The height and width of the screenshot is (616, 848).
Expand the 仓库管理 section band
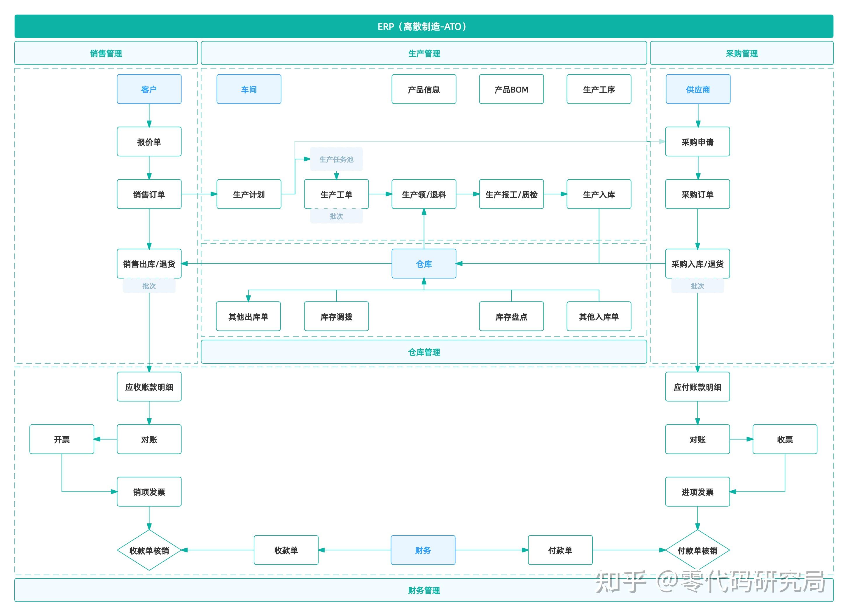point(424,352)
